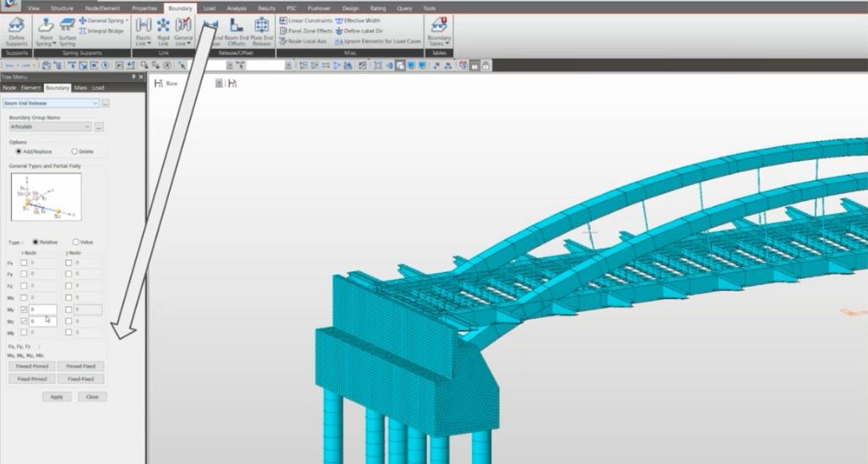Image resolution: width=868 pixels, height=464 pixels.
Task: Select Effective Width
Action: [x=358, y=20]
